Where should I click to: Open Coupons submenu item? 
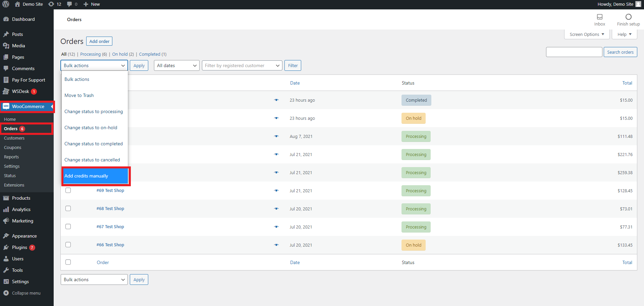tap(12, 147)
